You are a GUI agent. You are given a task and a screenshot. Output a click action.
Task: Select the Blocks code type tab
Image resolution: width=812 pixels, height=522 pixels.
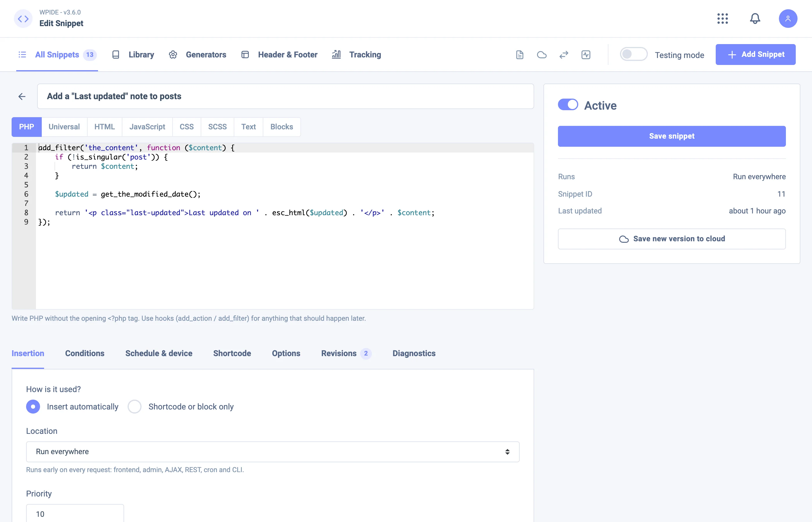pyautogui.click(x=282, y=127)
